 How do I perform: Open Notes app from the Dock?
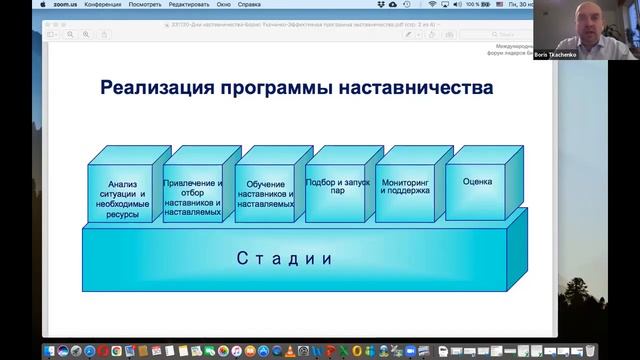183,351
